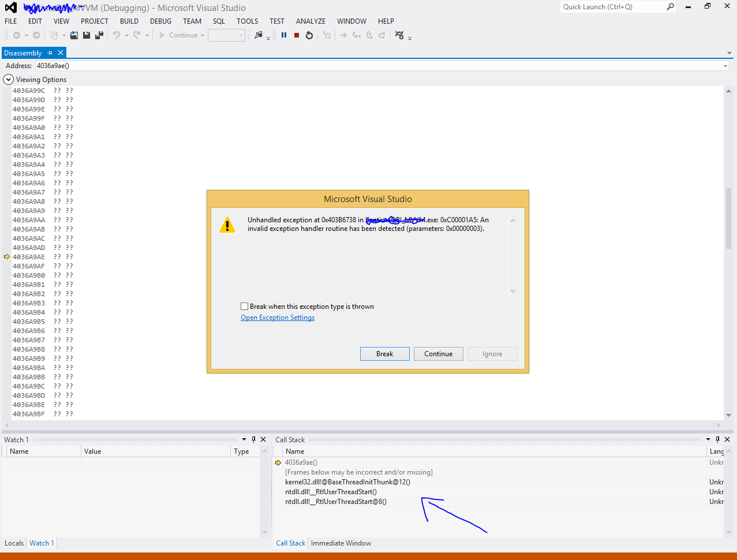Collapse the Viewing Options section
Viewport: 737px width, 560px height.
coord(8,79)
